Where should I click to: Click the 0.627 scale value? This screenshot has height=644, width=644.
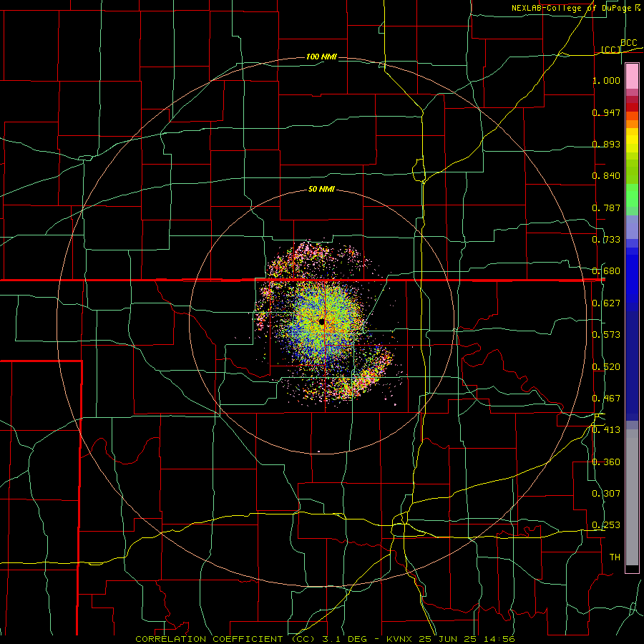point(606,303)
